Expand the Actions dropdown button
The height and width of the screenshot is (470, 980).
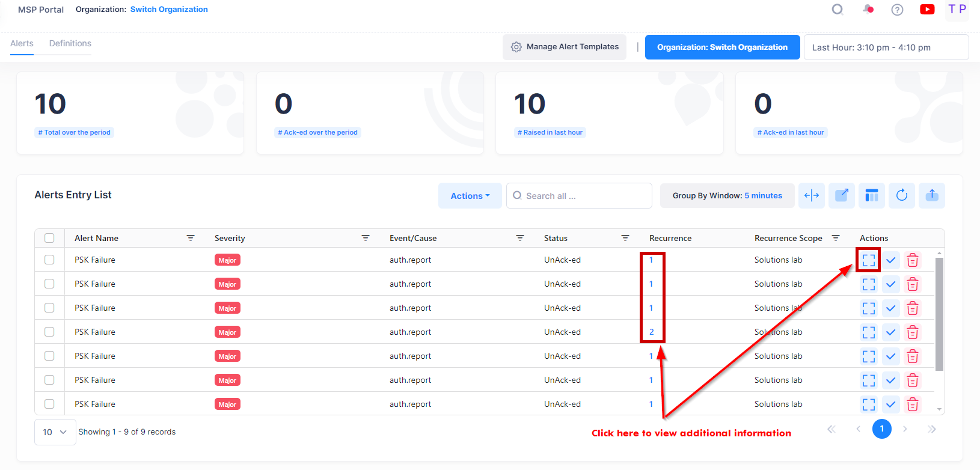tap(470, 196)
